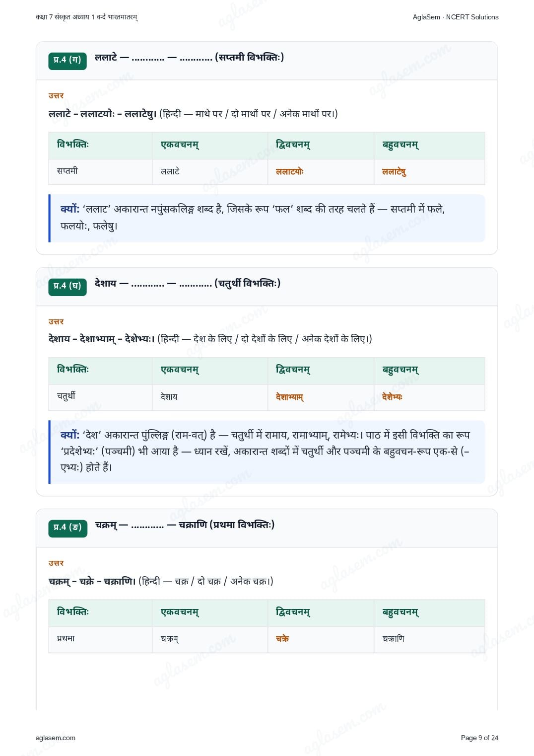This screenshot has width=534, height=756.
Task: Click the प्र.4 (घ) question badge
Action: pos(67,286)
